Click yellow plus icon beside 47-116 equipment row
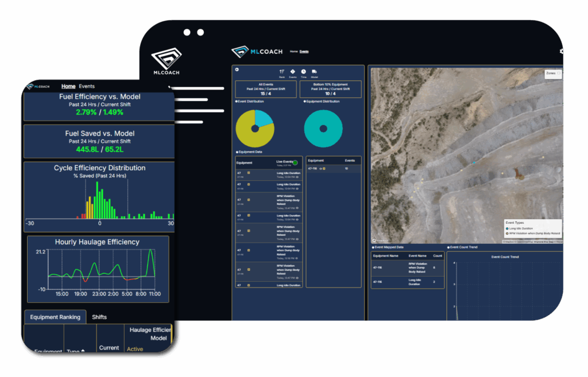 (x=324, y=169)
